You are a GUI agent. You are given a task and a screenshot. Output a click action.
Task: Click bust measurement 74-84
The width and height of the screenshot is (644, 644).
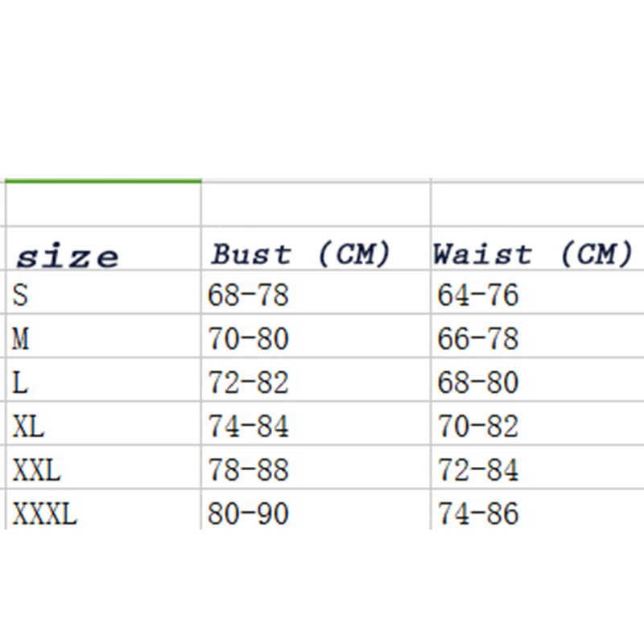[248, 426]
